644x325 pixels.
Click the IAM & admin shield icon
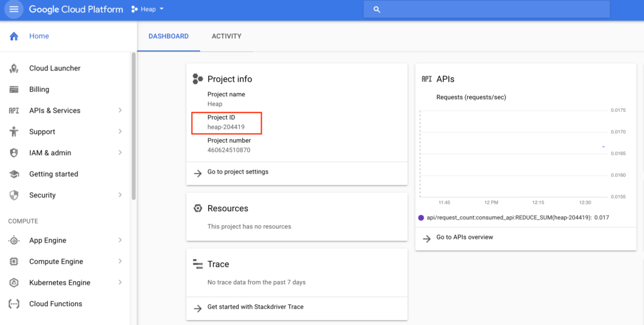point(14,153)
